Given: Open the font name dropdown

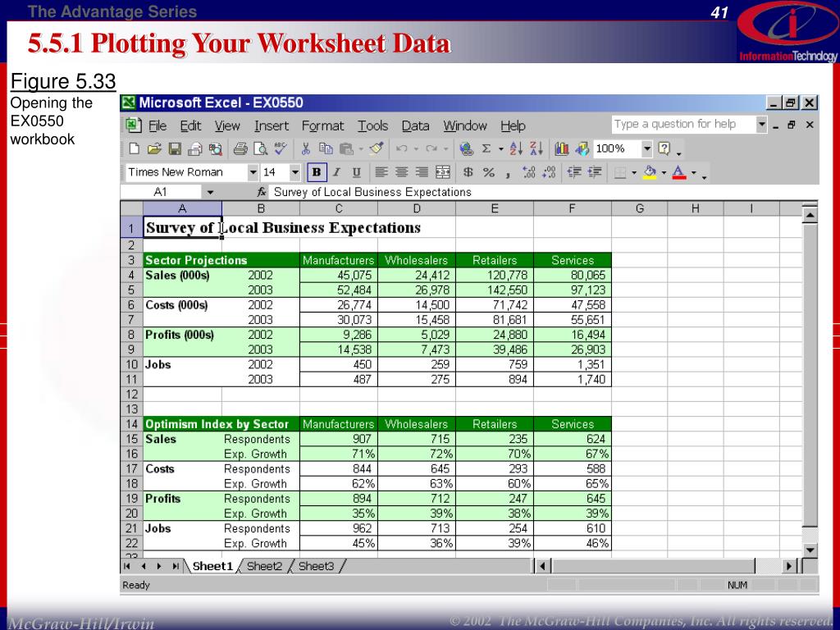Looking at the screenshot, I should (253, 172).
